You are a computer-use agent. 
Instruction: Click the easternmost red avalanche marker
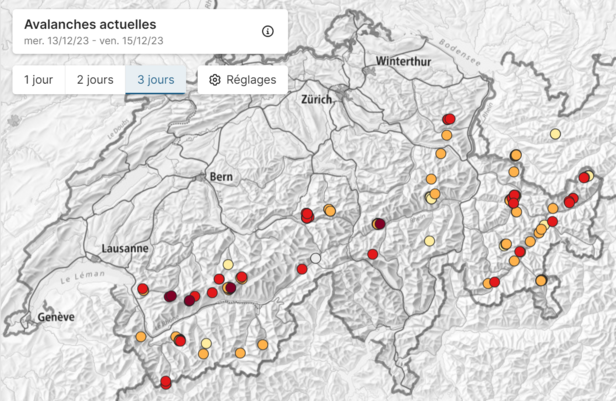point(584,178)
